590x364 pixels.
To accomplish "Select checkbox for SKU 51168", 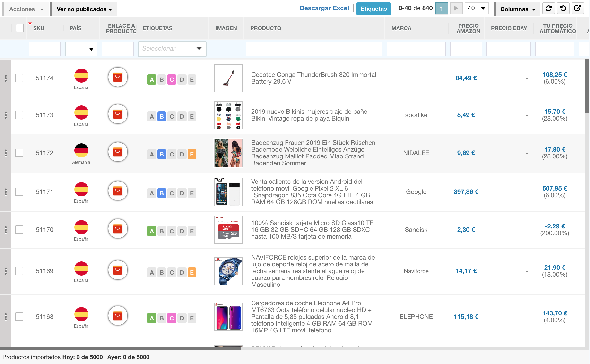I will click(x=19, y=317).
